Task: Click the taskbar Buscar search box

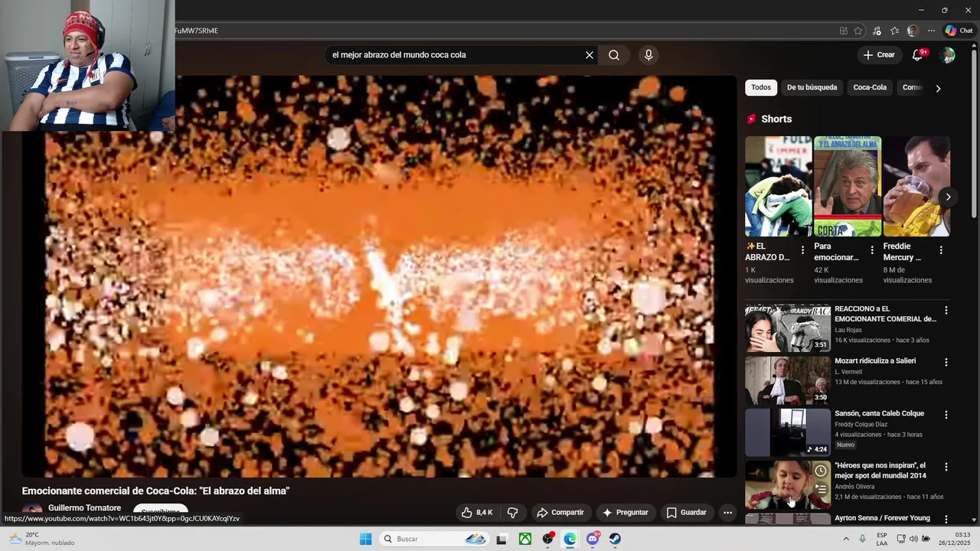Action: coord(435,539)
